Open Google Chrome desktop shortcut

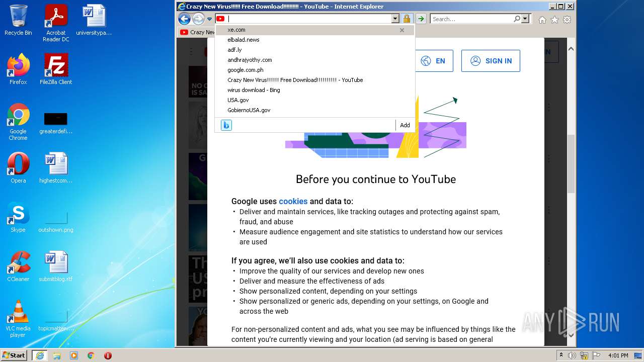coord(18,122)
